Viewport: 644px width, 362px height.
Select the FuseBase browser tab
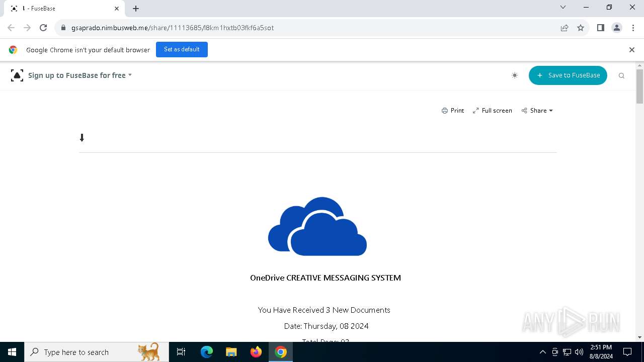(x=64, y=9)
